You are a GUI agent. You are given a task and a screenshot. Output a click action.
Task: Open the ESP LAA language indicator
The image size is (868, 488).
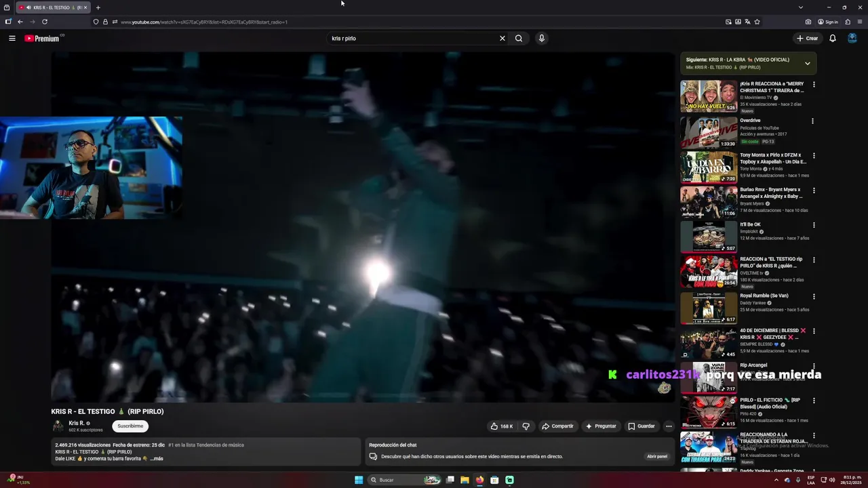(x=811, y=480)
